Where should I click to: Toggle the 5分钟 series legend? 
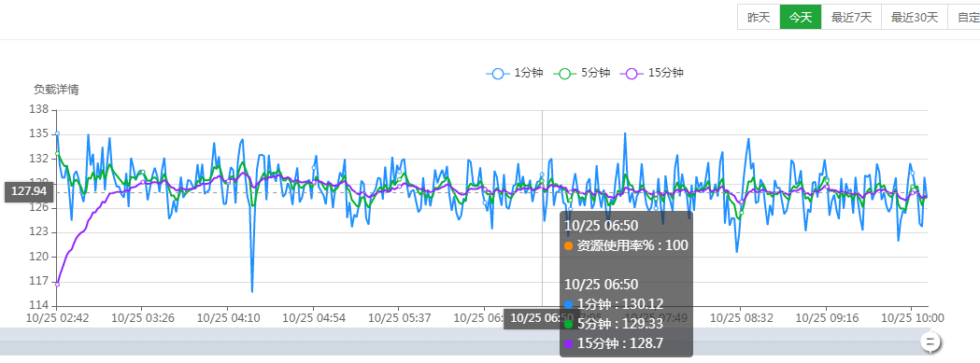pos(581,73)
